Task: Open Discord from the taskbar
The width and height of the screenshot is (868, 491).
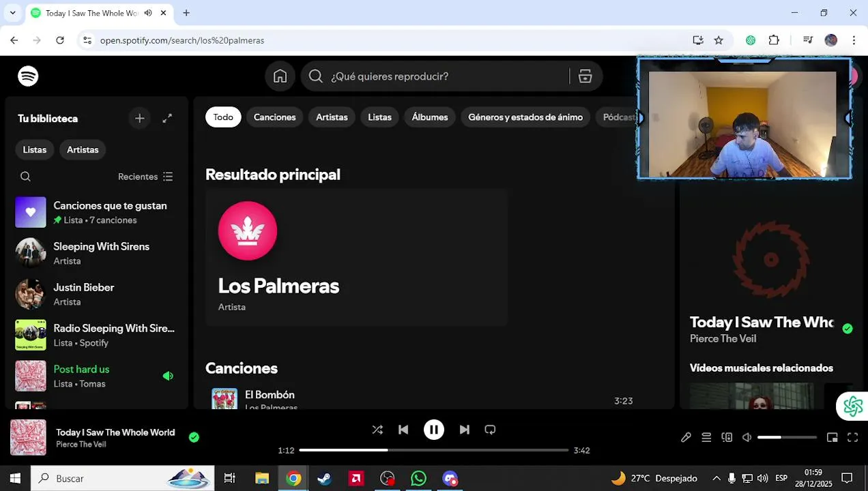Action: [x=450, y=478]
